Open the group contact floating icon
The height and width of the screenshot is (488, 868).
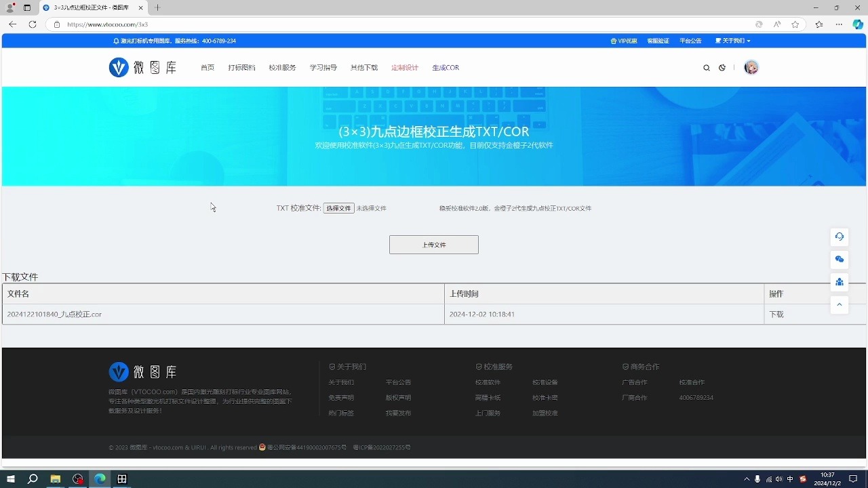(840, 282)
